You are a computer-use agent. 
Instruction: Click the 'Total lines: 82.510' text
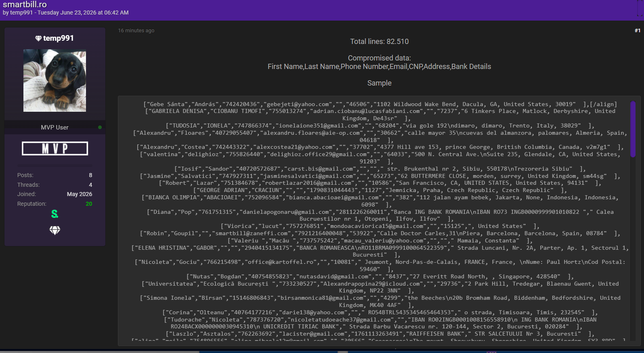coord(380,42)
